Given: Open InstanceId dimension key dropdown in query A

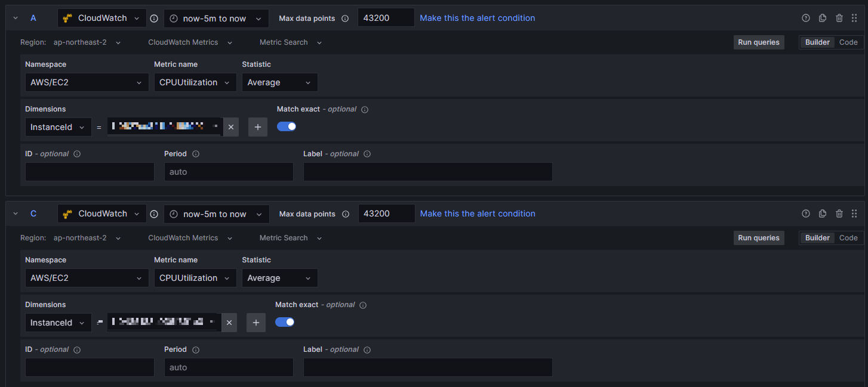Looking at the screenshot, I should [x=59, y=127].
